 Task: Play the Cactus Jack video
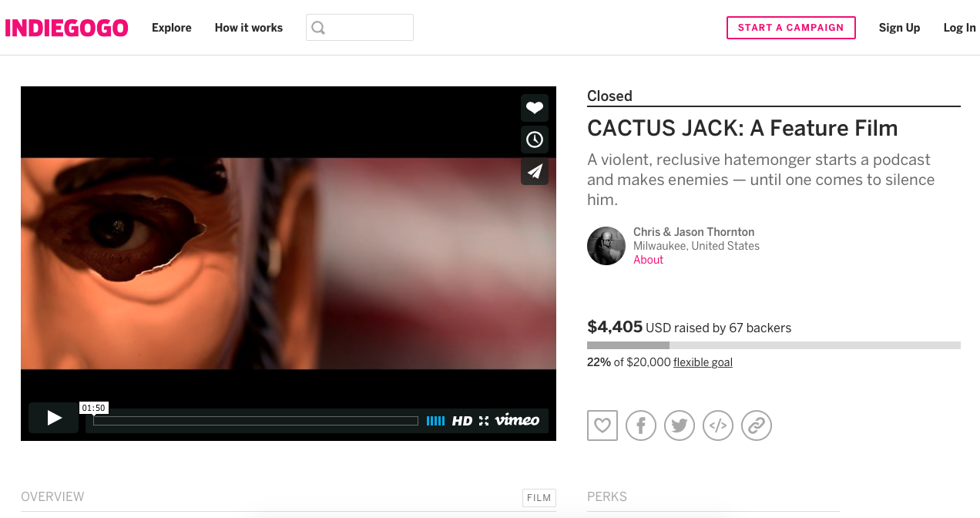tap(54, 418)
